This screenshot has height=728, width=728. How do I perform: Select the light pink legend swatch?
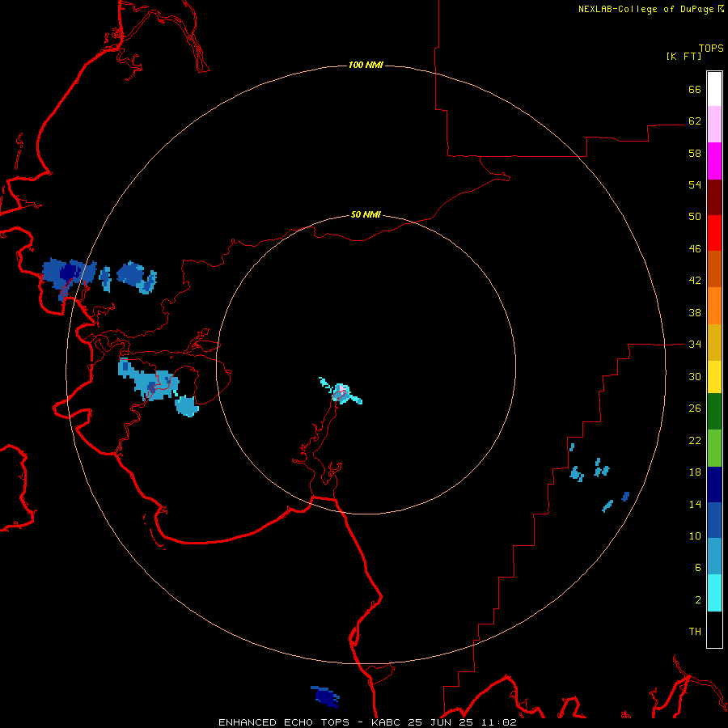click(714, 124)
